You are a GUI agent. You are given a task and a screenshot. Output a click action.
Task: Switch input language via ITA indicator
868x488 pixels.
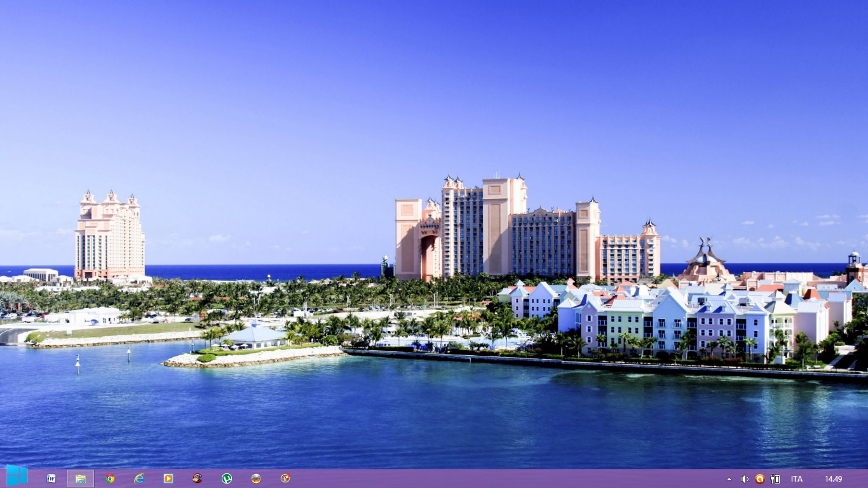pos(797,479)
